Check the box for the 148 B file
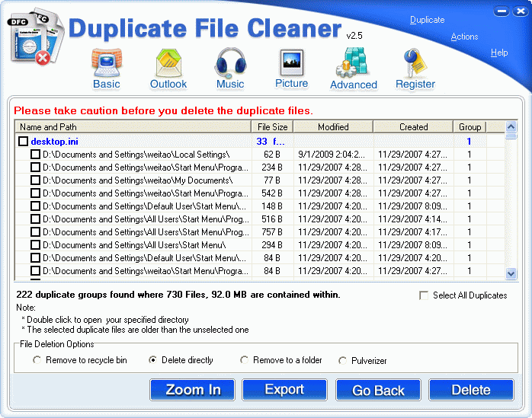 (x=35, y=206)
